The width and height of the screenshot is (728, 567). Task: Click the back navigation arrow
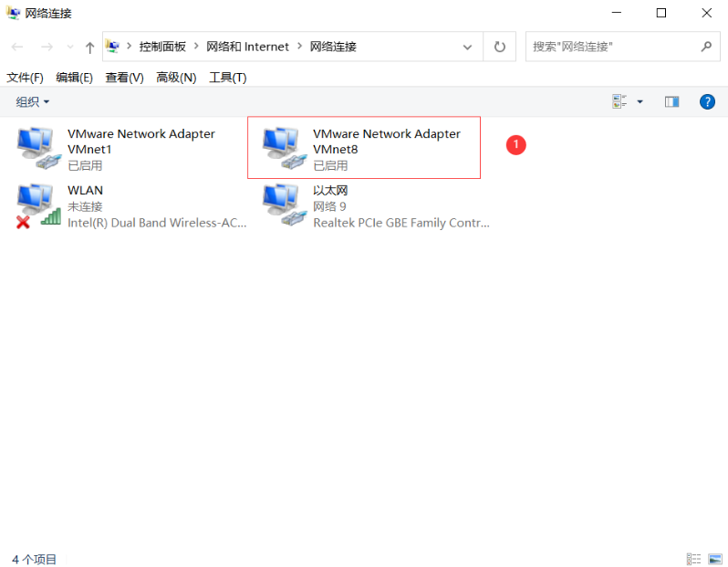17,47
